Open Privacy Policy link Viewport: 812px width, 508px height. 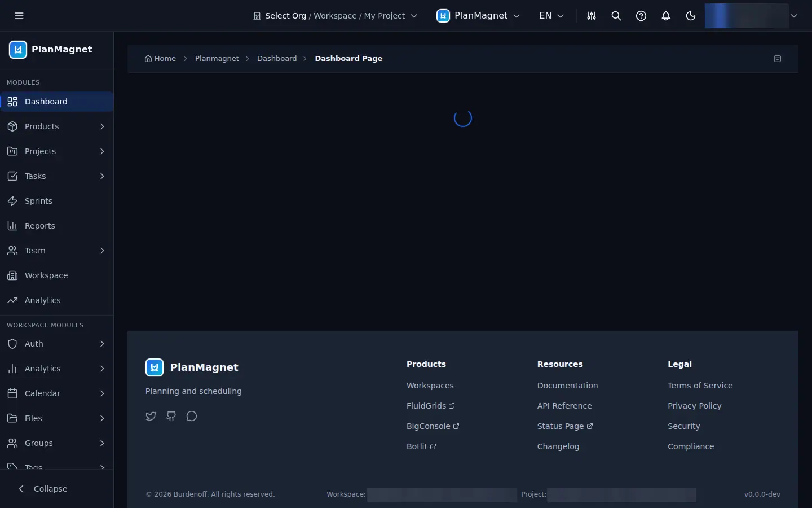click(x=695, y=406)
